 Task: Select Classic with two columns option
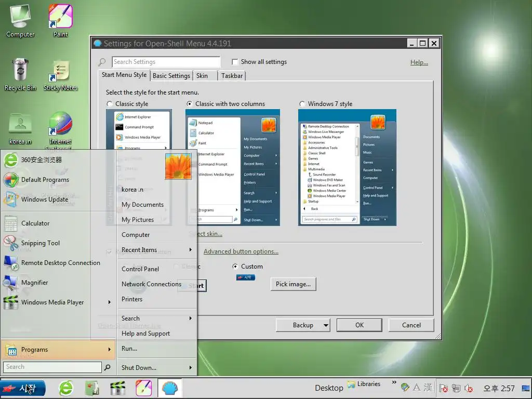coord(189,104)
